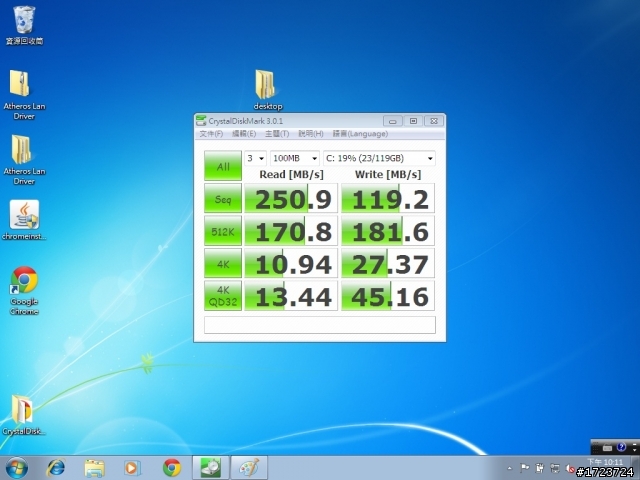Run all benchmarks with All button
This screenshot has height=480, width=640.
(223, 166)
